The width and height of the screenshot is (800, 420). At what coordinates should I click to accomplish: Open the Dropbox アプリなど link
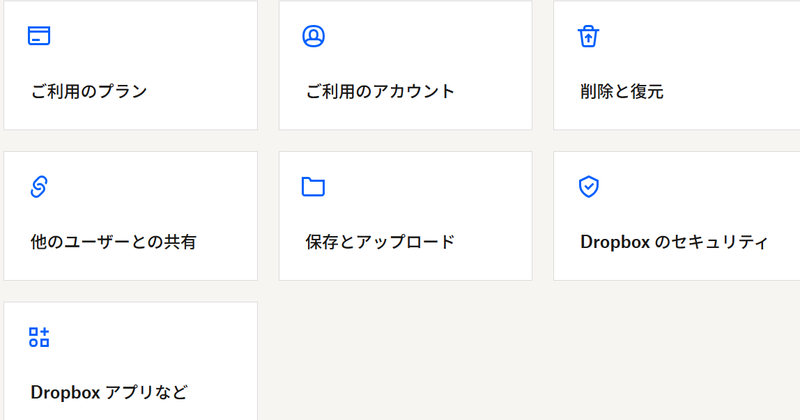pos(109,392)
